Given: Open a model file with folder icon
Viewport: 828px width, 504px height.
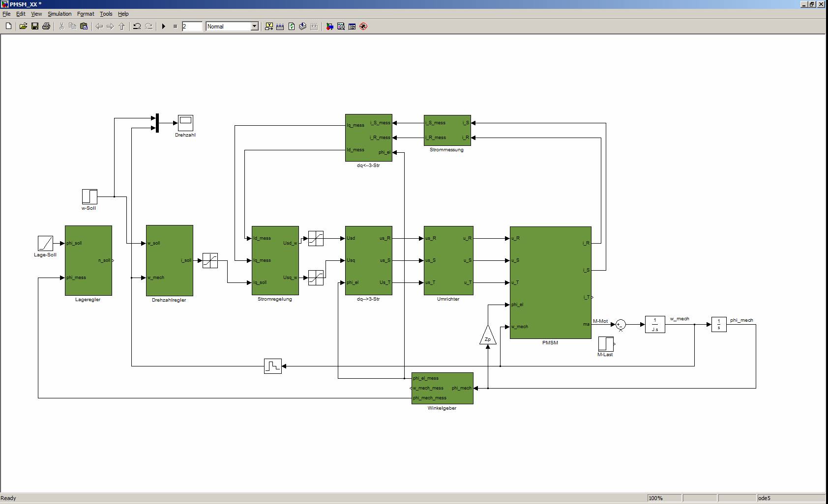Looking at the screenshot, I should (23, 27).
